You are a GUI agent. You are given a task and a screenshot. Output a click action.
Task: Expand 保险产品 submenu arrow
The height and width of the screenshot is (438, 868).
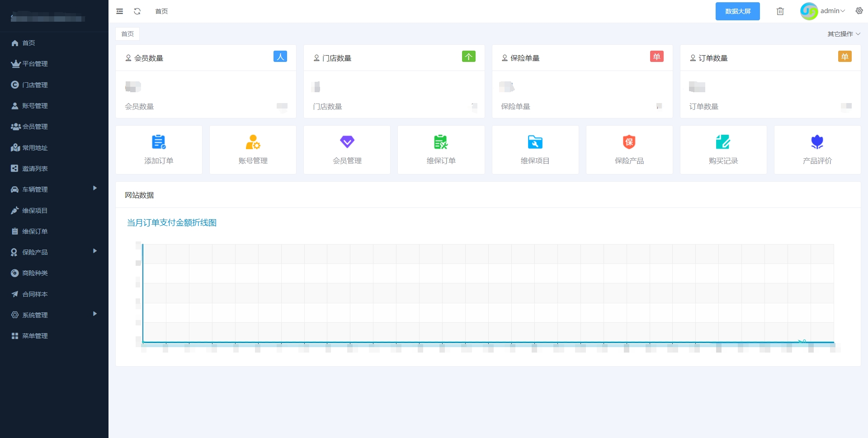coord(95,251)
